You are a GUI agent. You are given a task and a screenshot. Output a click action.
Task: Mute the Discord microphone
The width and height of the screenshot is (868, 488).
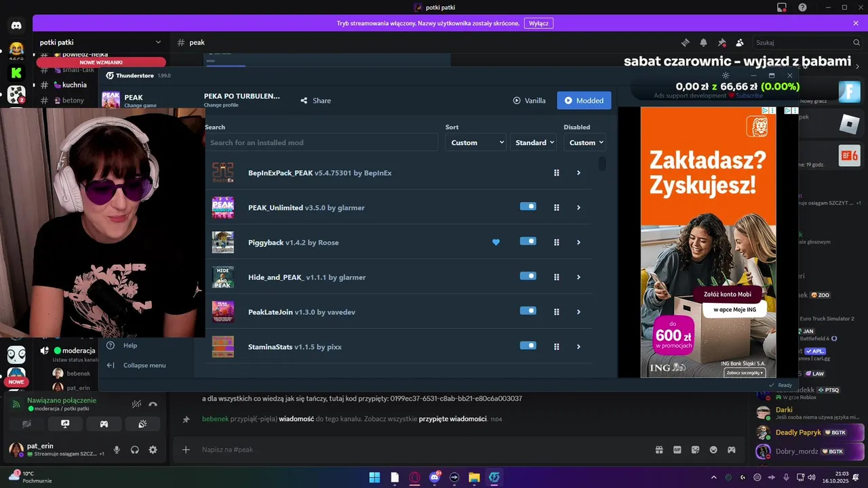click(117, 449)
